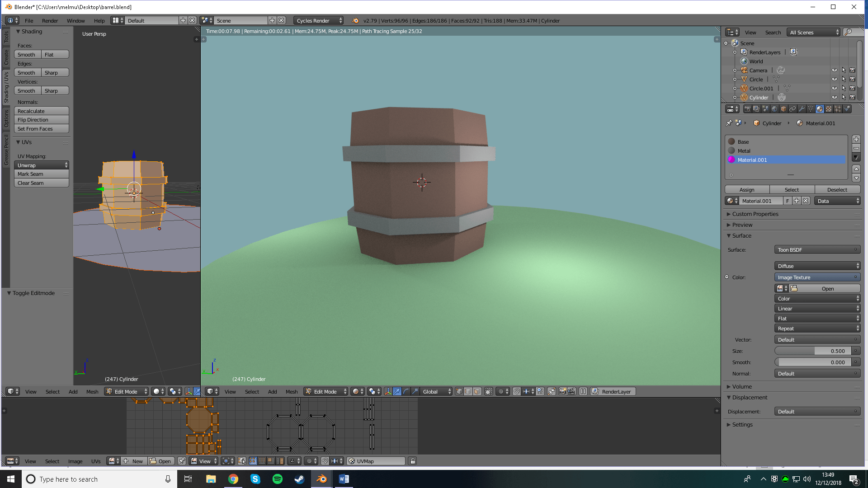This screenshot has width=868, height=488.
Task: Open the All Scenes outliner display dropdown
Action: (x=813, y=33)
